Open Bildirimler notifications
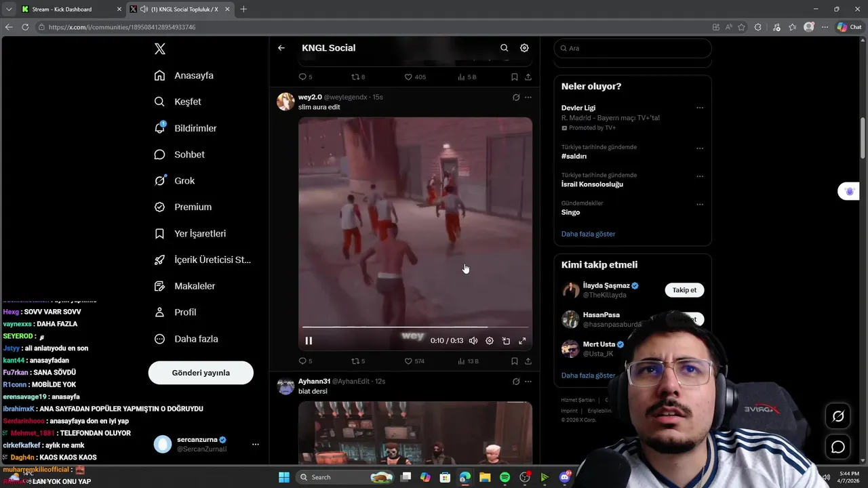The image size is (868, 488). [x=186, y=128]
